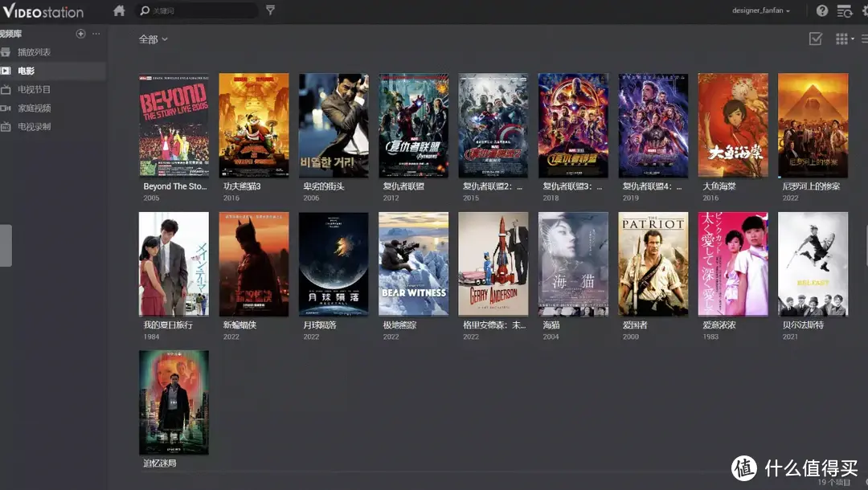Open 爱国者 Patriot poster

[653, 264]
